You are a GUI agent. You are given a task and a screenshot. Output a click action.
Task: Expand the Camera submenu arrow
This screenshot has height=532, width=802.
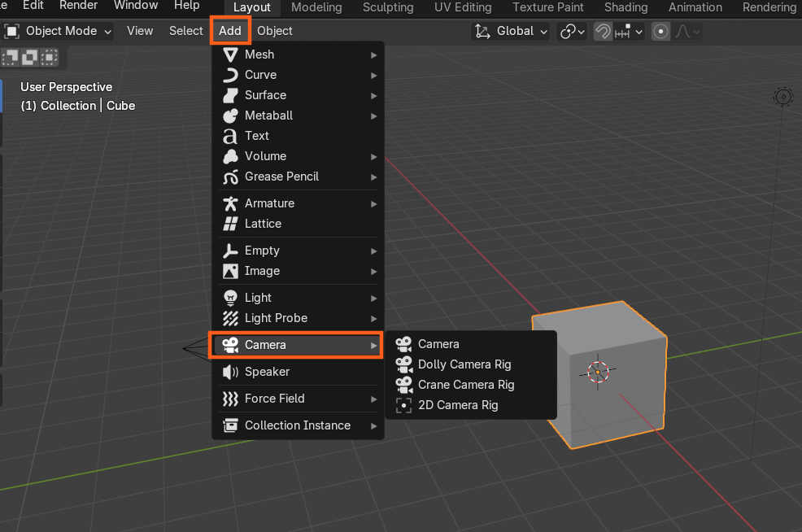point(374,345)
